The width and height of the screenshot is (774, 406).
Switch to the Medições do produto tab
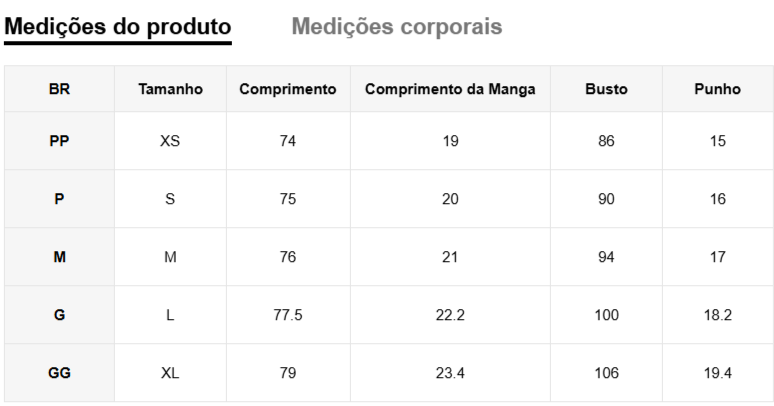coord(118,27)
